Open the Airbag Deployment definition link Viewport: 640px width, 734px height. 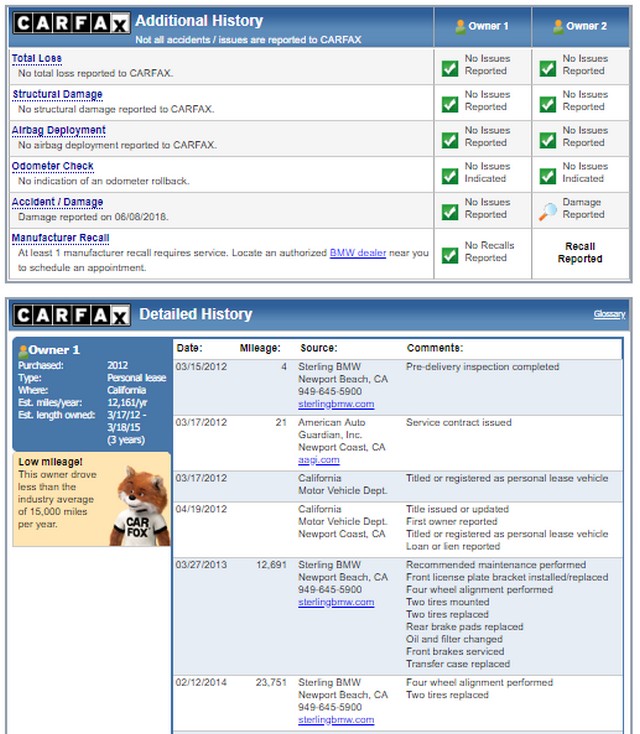[59, 130]
